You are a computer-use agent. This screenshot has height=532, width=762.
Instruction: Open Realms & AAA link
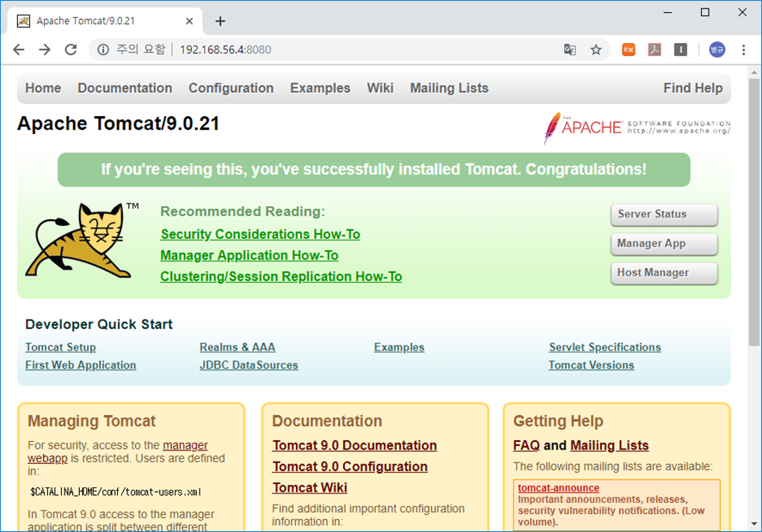pos(237,347)
